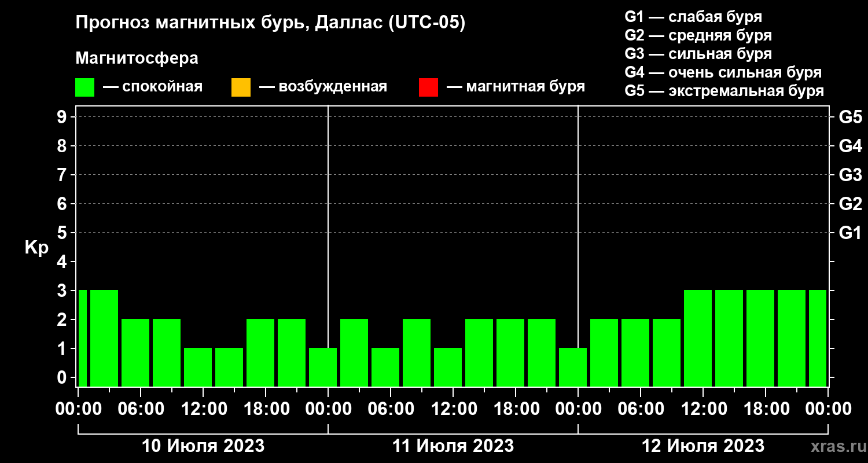Click the 'Магнитосфера' heading
Viewport: 868px width, 463px height.
137,58
